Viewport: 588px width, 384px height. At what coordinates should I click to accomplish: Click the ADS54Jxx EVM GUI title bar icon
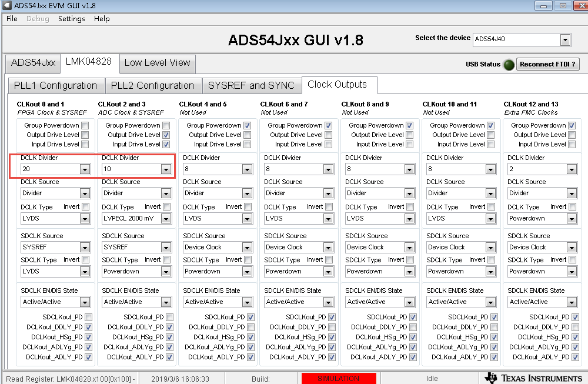6,5
